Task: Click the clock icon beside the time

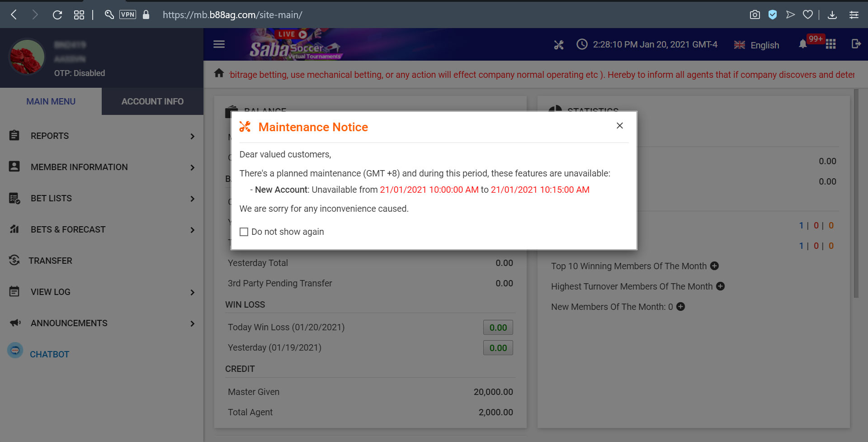Action: click(582, 44)
